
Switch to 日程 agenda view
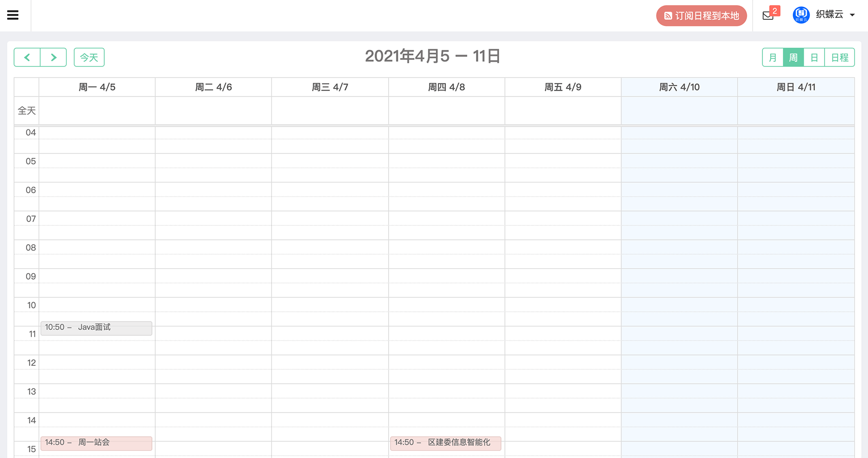click(840, 57)
